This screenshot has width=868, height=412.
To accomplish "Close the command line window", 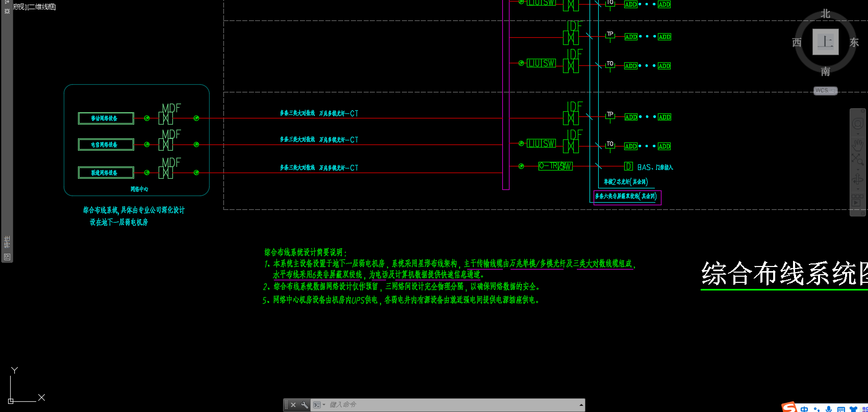I will [x=293, y=405].
